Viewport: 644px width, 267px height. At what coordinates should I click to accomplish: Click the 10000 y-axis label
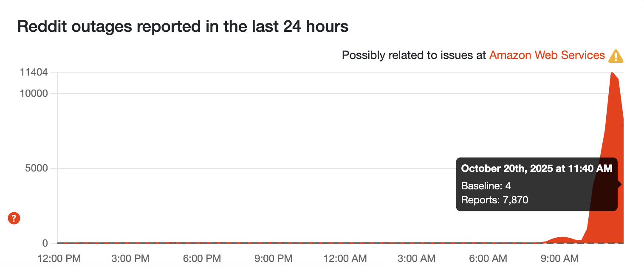[34, 93]
